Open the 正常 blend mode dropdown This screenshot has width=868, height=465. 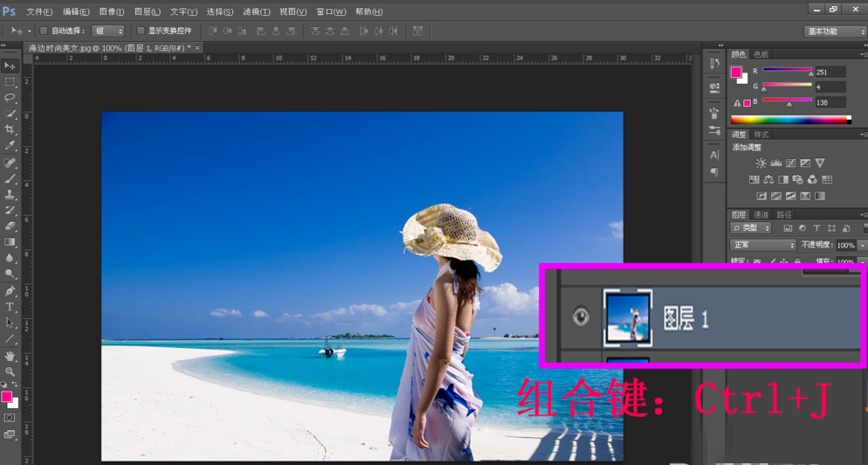click(761, 246)
